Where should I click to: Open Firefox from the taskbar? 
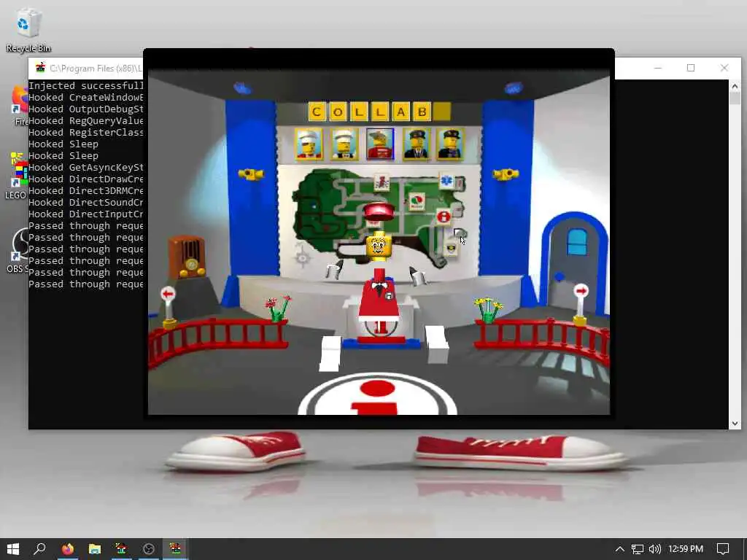68,549
